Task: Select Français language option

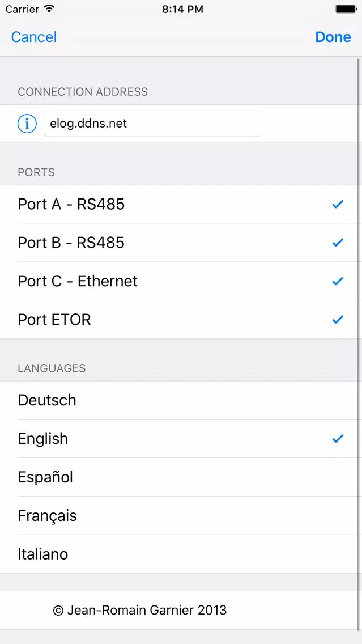Action: 181,515
